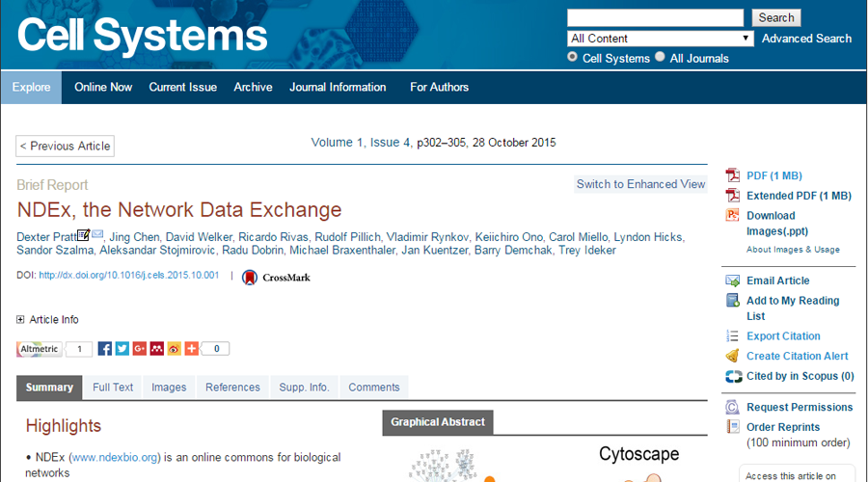Click the Create Citation Alert bell icon
This screenshot has width=868, height=482.
(732, 356)
